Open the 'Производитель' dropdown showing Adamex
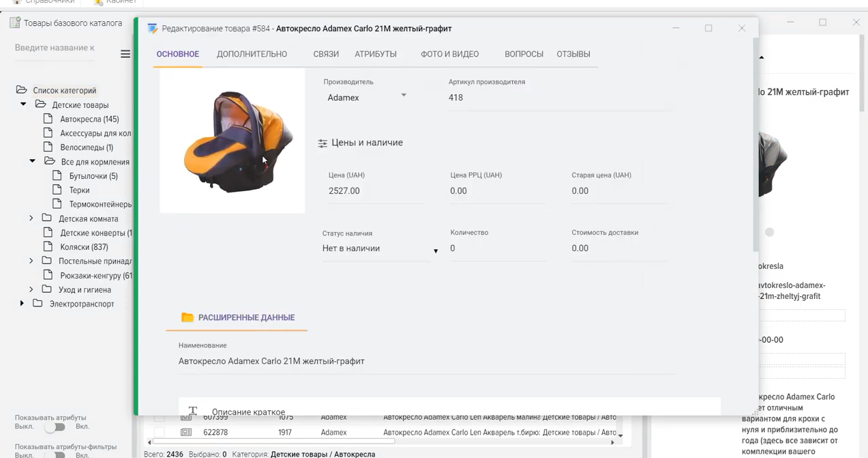This screenshot has height=458, width=868. [x=367, y=98]
